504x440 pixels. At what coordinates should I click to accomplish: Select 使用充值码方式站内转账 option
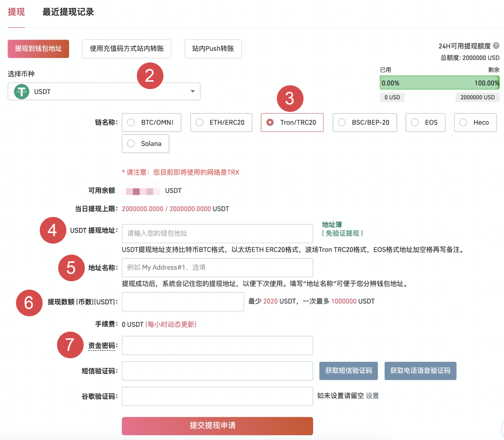127,49
